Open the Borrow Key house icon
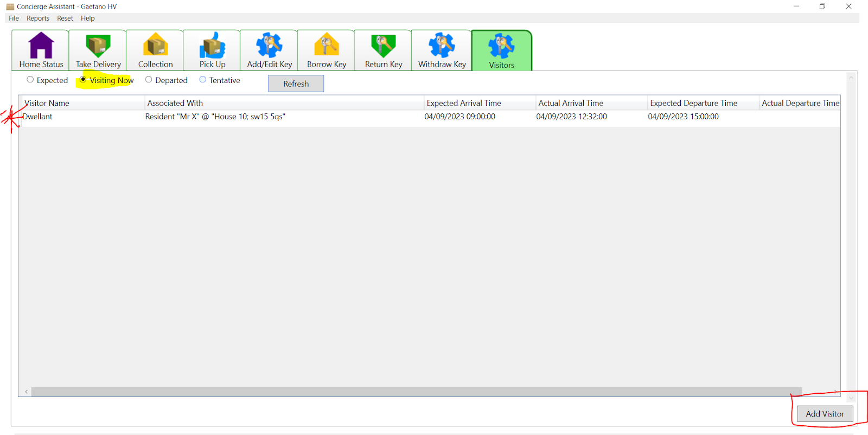 pyautogui.click(x=327, y=44)
